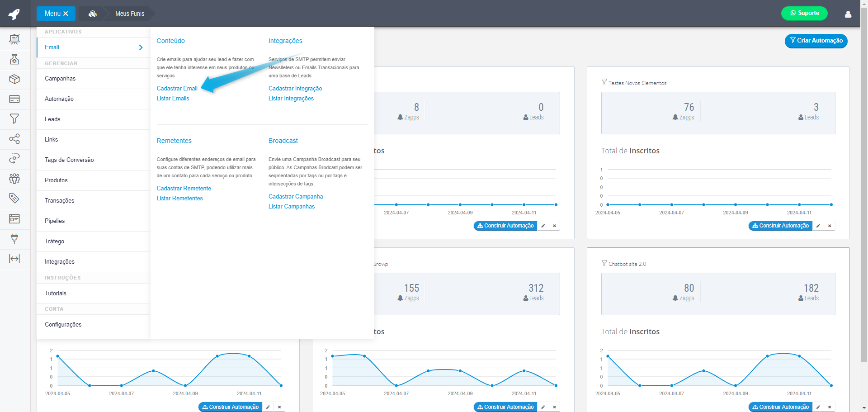
Task: Edit Testes Novos Elementos funnel via pencil
Action: pos(818,226)
